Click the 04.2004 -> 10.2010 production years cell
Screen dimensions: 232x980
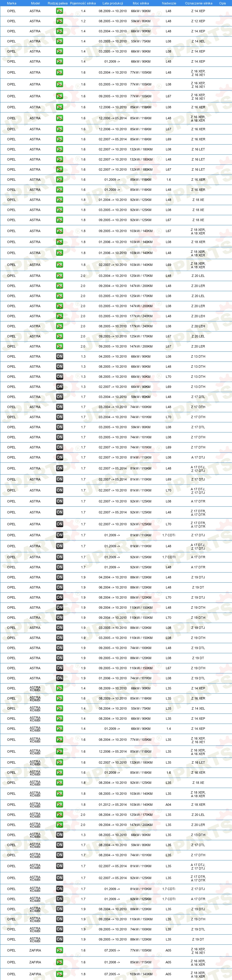113,577
